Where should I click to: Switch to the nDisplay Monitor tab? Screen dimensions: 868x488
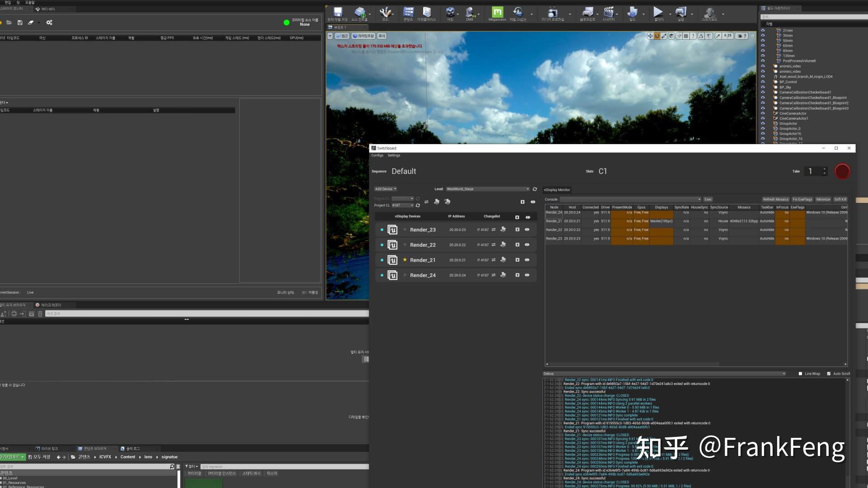pos(557,189)
